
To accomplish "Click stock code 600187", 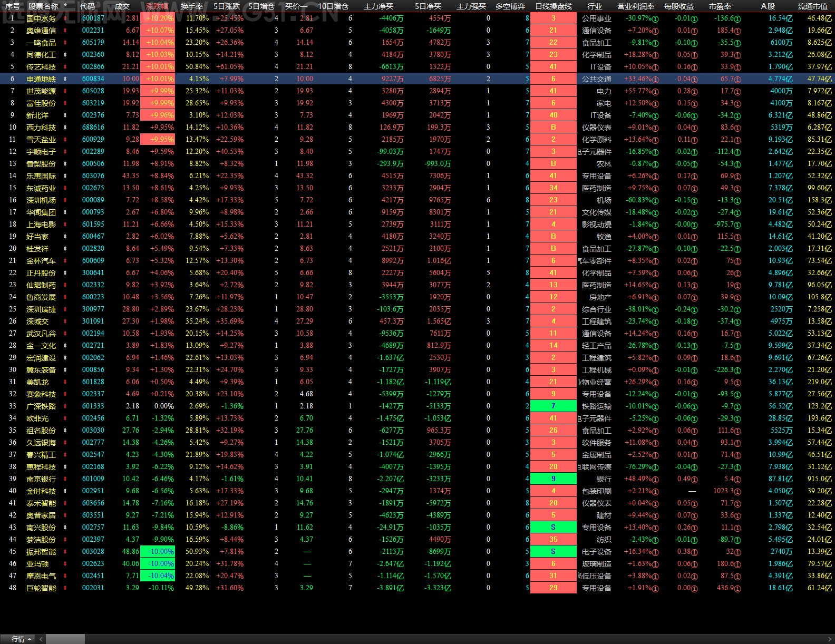I will [x=93, y=18].
